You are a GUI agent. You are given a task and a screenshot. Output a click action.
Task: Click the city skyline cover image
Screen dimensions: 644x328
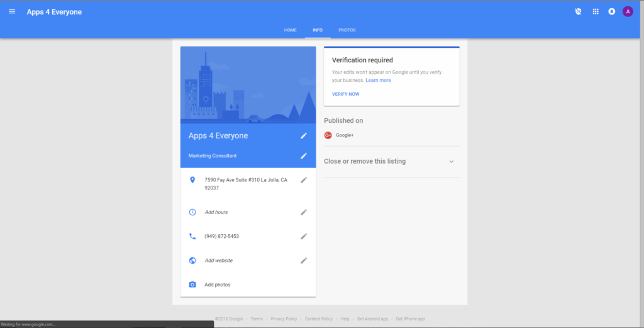pos(248,85)
